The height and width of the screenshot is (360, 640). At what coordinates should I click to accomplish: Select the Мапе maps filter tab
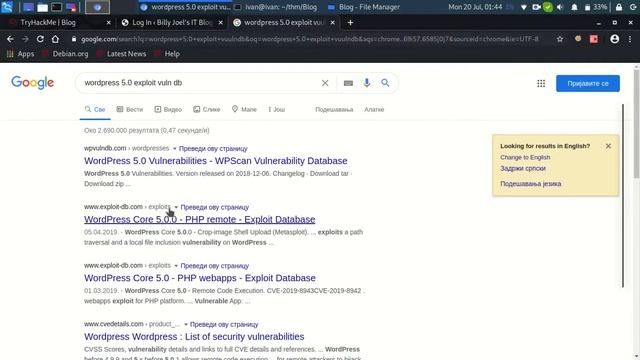coord(244,109)
